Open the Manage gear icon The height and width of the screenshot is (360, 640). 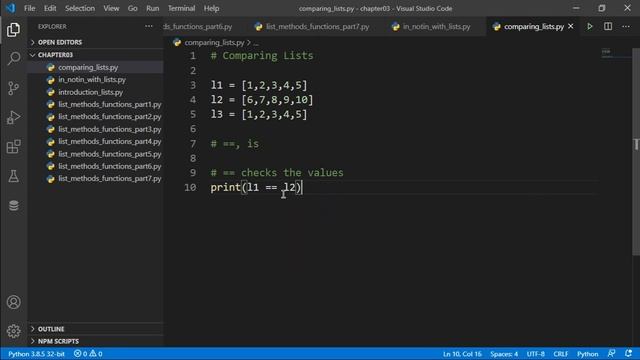click(13, 331)
